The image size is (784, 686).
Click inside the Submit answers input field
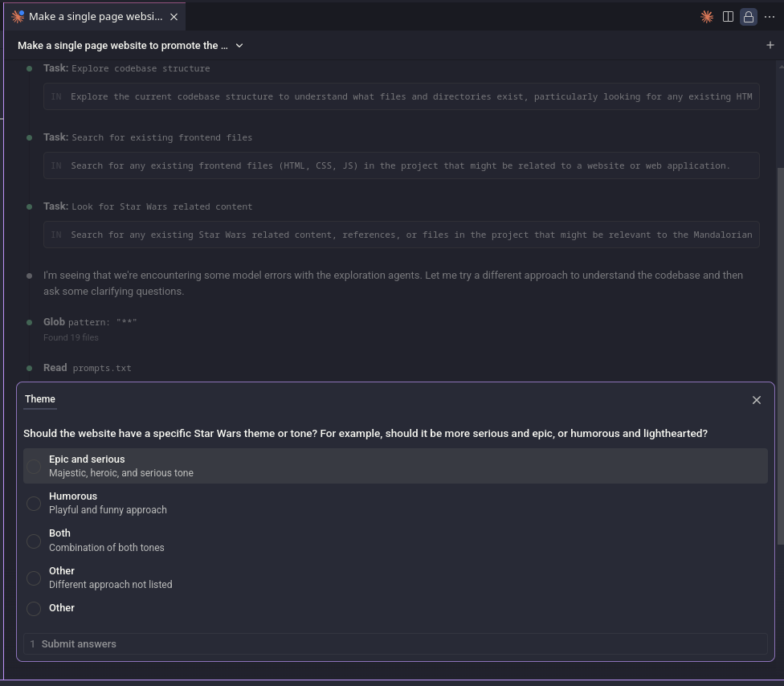(x=321, y=643)
